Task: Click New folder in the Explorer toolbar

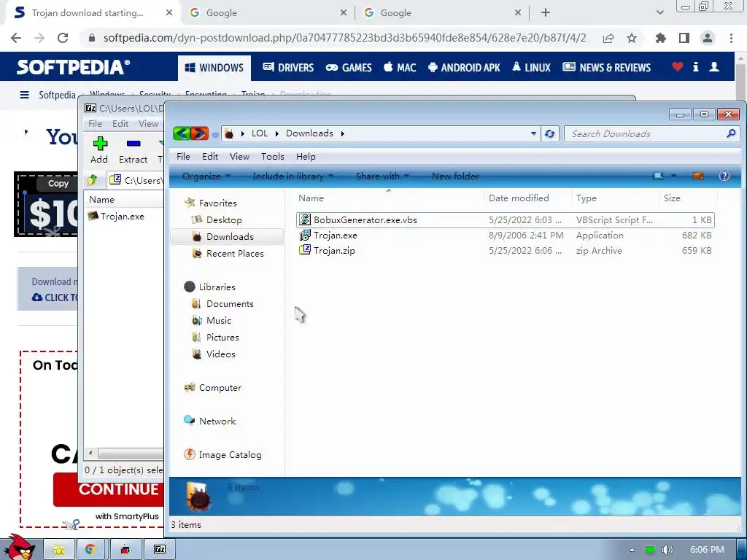Action: point(455,176)
